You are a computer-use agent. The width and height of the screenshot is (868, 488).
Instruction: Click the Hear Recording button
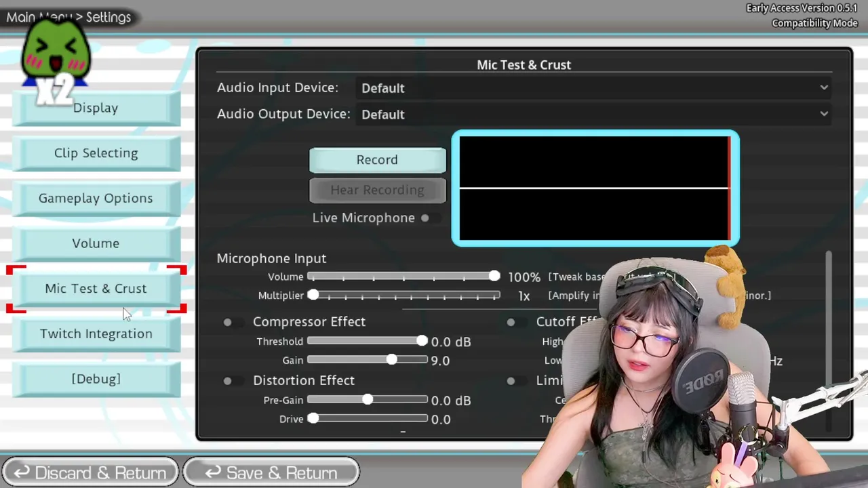tap(377, 190)
